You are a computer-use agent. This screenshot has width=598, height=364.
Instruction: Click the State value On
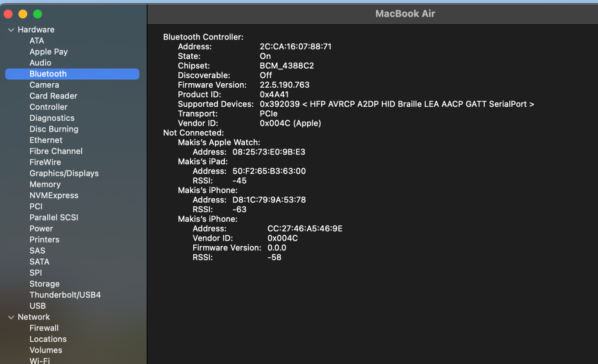click(x=265, y=56)
